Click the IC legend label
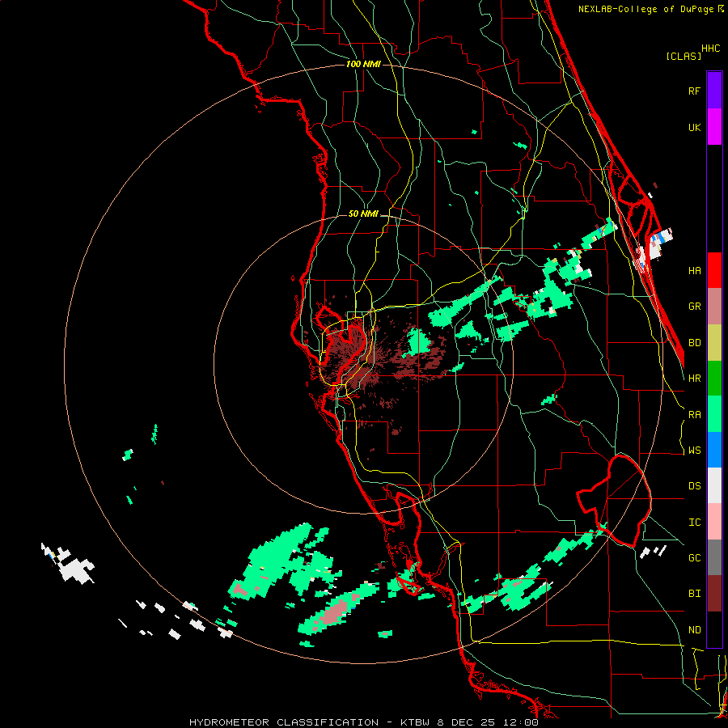Image resolution: width=728 pixels, height=728 pixels. click(x=694, y=523)
